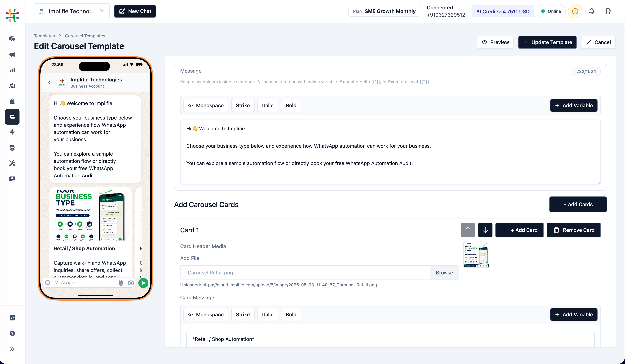Click the Preview button
This screenshot has height=364, width=625.
click(x=495, y=42)
